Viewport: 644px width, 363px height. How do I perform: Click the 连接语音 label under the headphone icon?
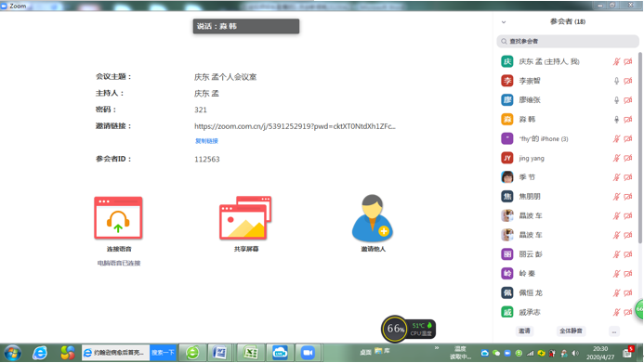click(x=119, y=249)
